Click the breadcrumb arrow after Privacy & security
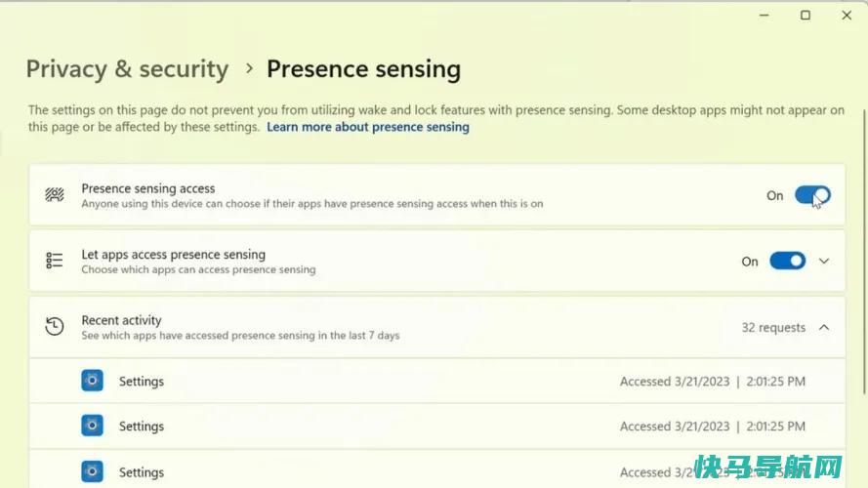 coord(249,68)
